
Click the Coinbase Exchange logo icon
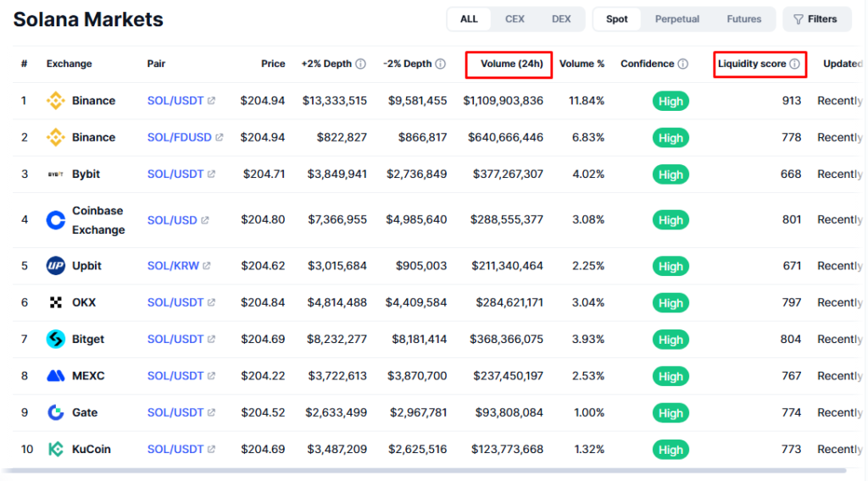click(55, 220)
